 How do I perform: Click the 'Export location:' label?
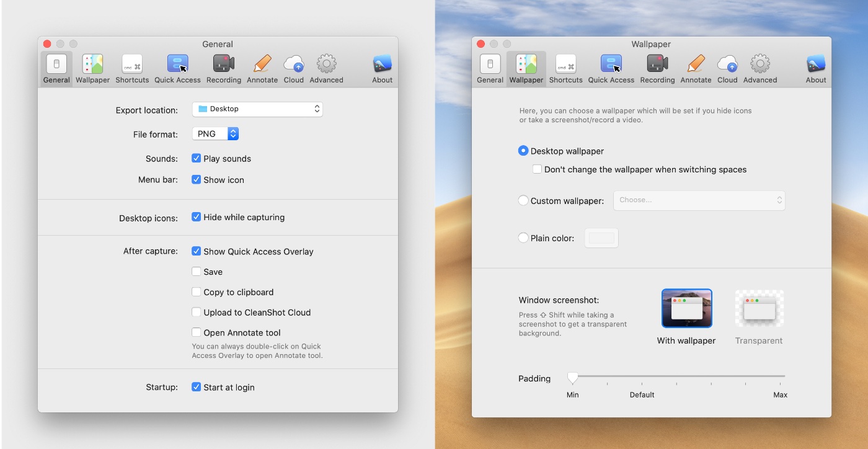point(147,110)
